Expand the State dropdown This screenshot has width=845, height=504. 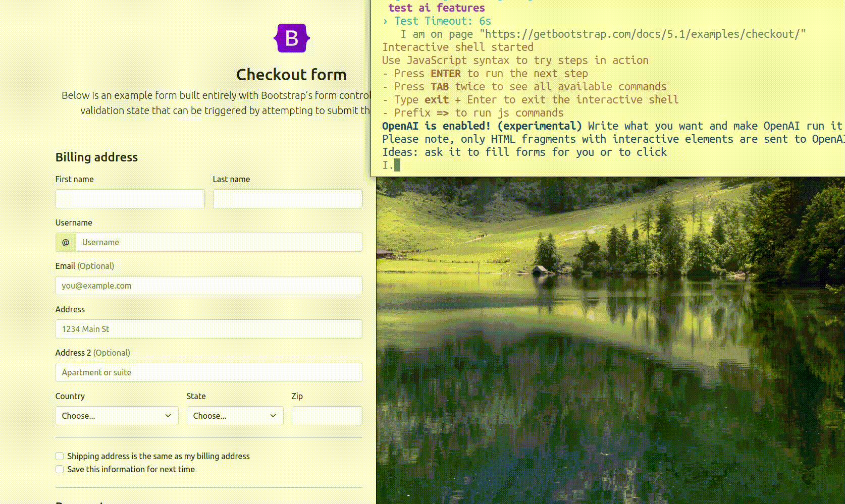pyautogui.click(x=235, y=416)
